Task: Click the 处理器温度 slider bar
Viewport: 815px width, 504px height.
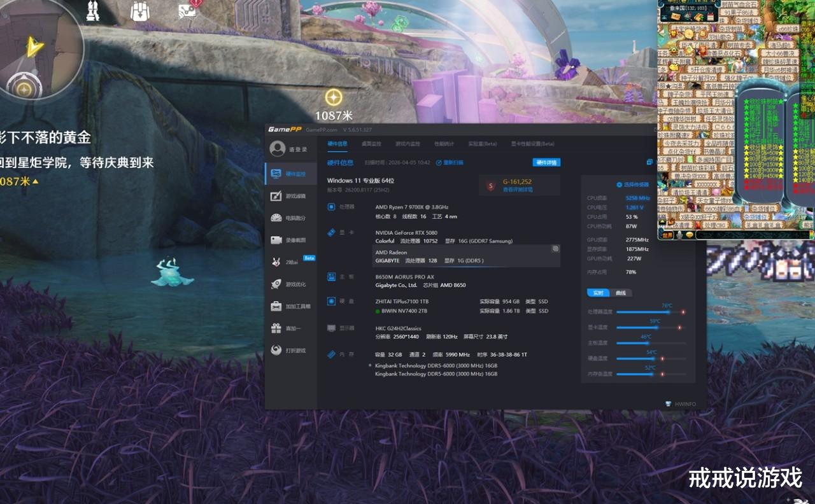Action: click(x=650, y=312)
